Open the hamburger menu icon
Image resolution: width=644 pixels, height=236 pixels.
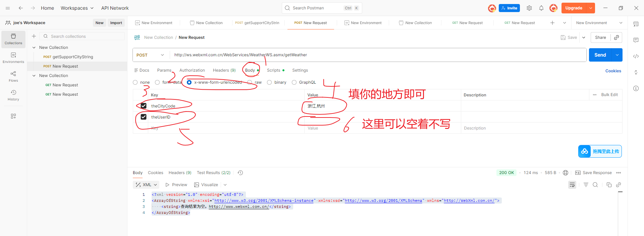tap(8, 8)
